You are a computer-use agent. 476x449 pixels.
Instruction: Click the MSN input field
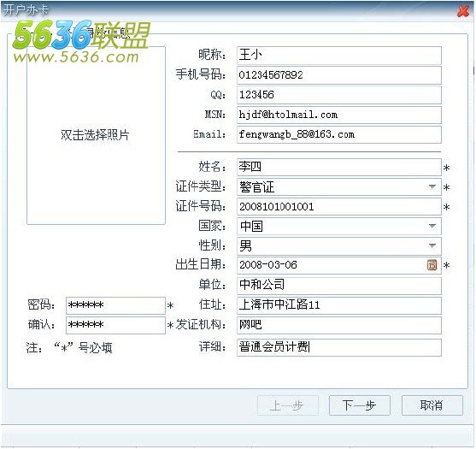tap(339, 115)
